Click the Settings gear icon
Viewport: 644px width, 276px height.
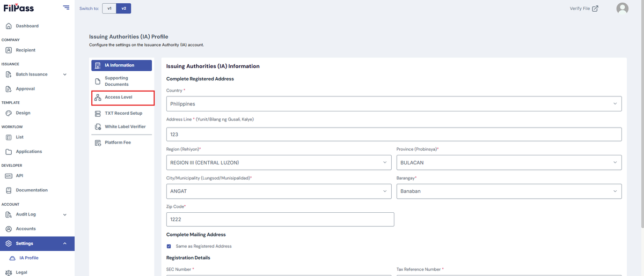tap(9, 243)
